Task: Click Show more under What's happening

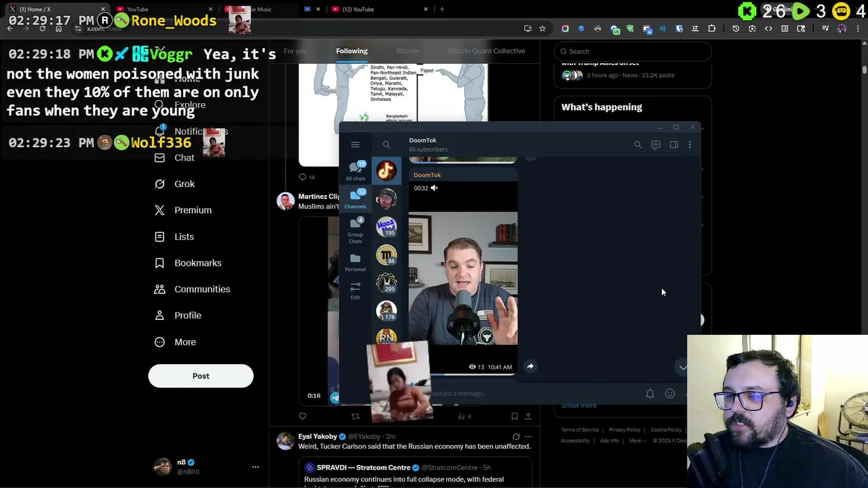Action: click(578, 405)
